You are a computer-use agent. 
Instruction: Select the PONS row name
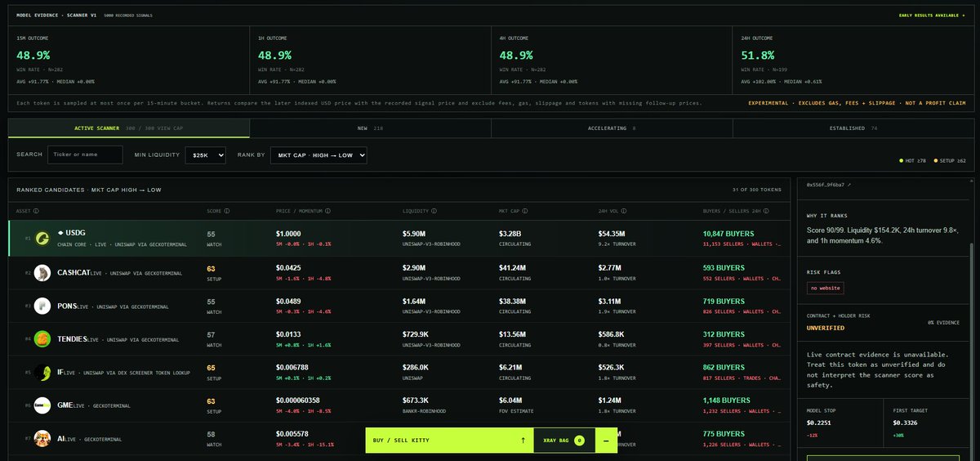(68, 306)
